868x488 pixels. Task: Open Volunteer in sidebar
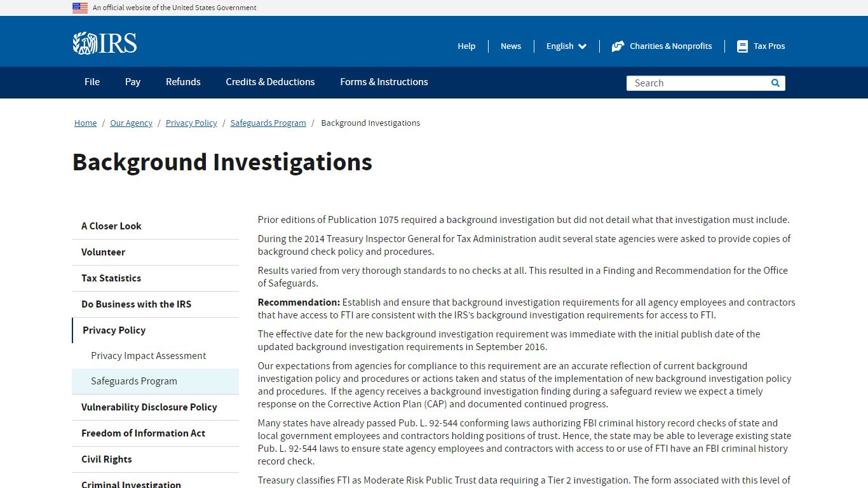click(155, 252)
